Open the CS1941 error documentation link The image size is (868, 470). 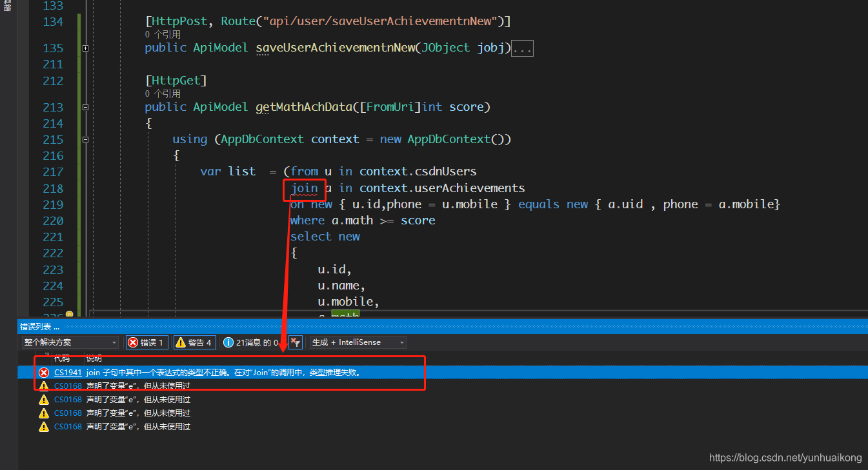[67, 372]
